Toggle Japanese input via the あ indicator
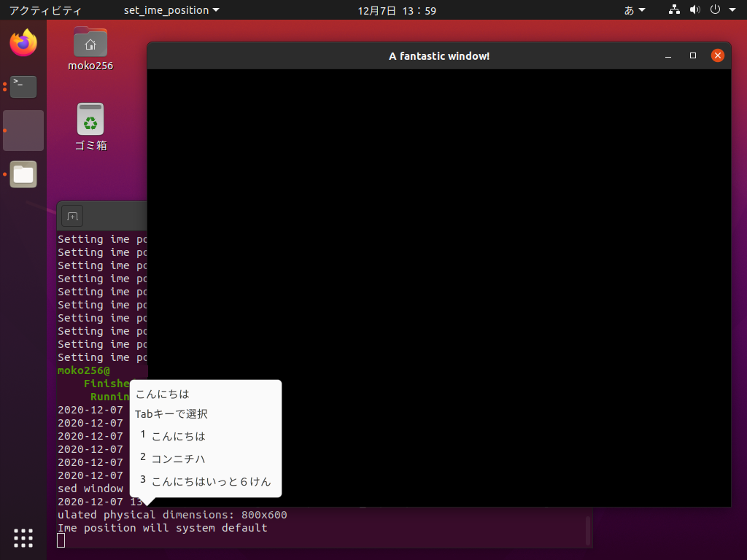 pos(627,10)
